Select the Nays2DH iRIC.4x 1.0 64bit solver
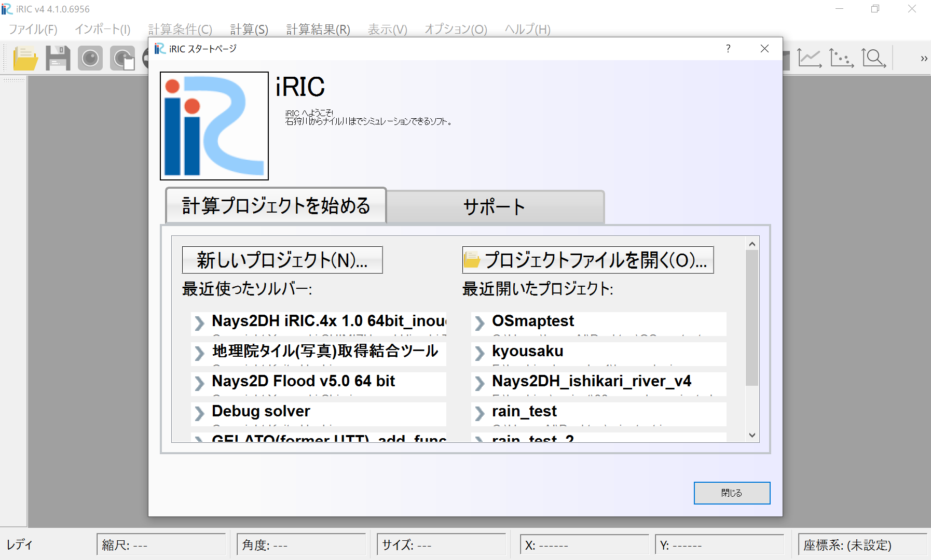931x560 pixels. coord(319,324)
